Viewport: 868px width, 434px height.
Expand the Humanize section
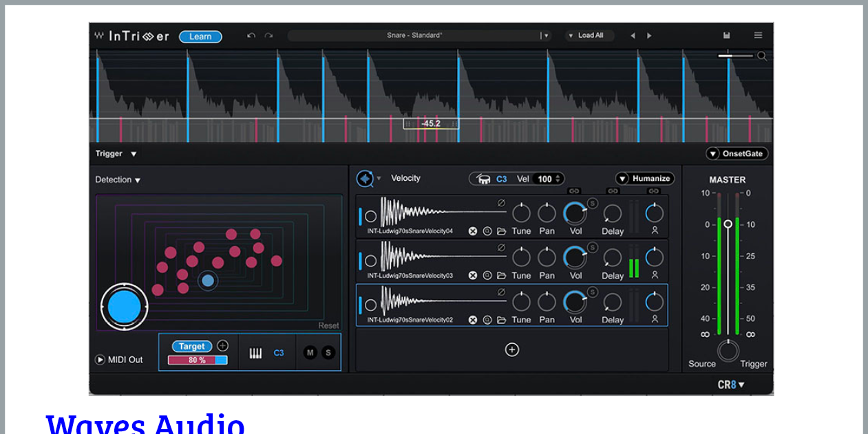point(645,179)
